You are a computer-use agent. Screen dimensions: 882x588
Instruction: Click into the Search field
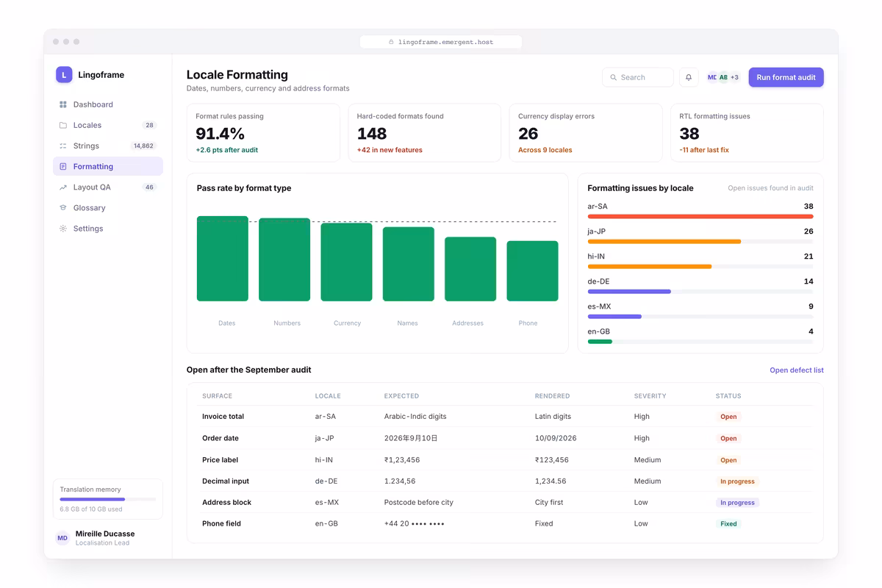click(638, 77)
